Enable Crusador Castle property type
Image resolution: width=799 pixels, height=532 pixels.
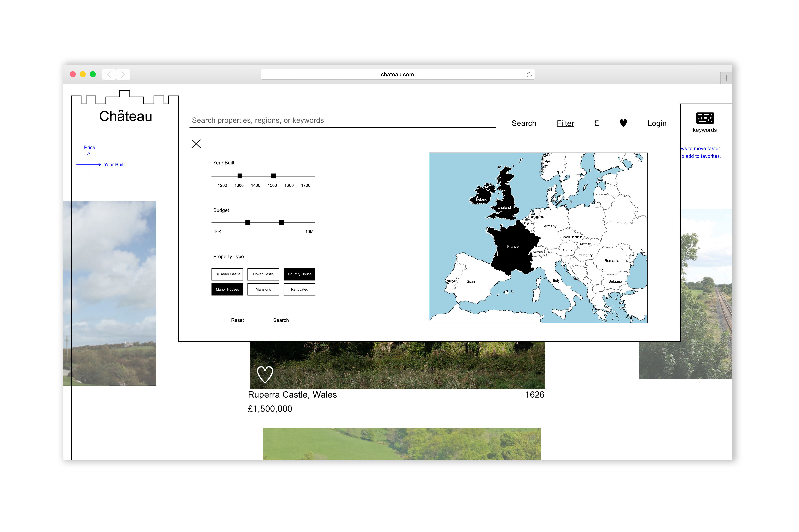click(227, 274)
